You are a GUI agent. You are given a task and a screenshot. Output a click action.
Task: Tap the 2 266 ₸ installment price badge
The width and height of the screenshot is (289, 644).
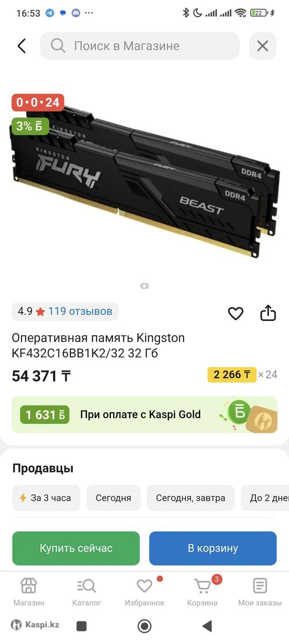[x=232, y=375]
